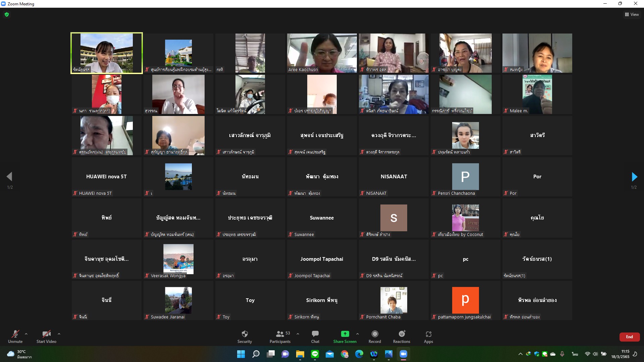Click the green Share Screen icon
Viewport: 644px width, 362px height.
[345, 334]
